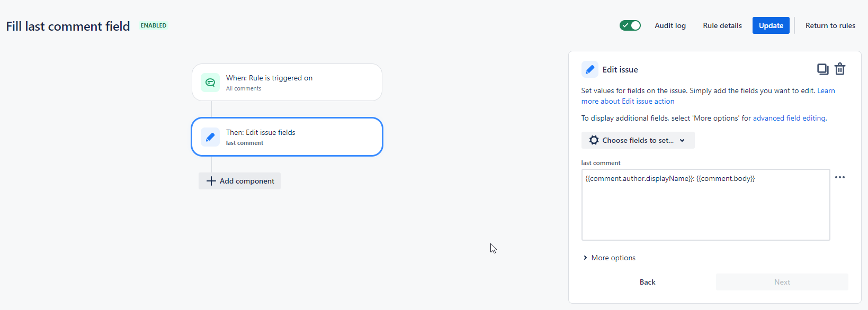Disable the automation rule toggle
This screenshot has height=310, width=868.
630,25
